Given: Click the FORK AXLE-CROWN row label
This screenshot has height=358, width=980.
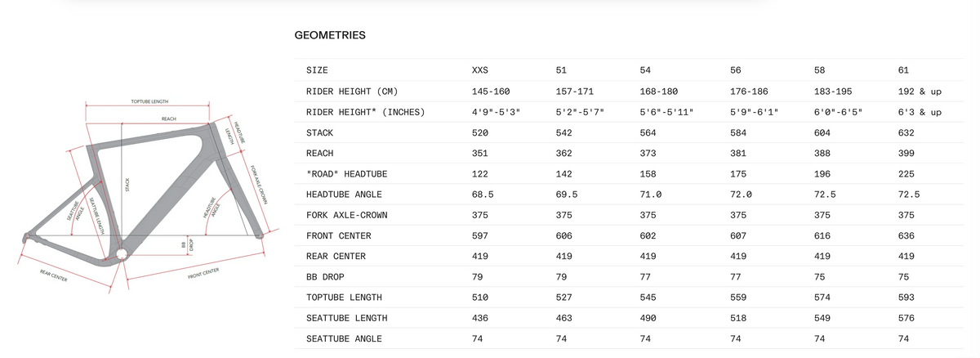Looking at the screenshot, I should [x=347, y=215].
